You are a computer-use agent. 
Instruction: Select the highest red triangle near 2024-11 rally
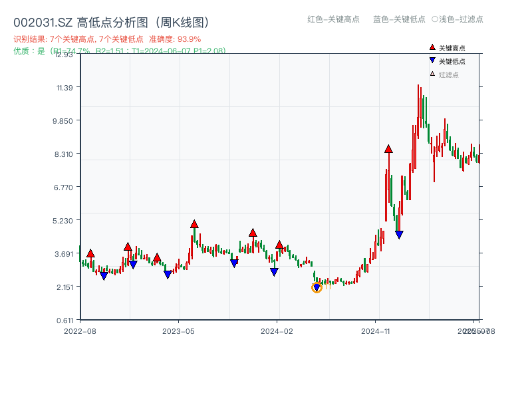(388, 150)
